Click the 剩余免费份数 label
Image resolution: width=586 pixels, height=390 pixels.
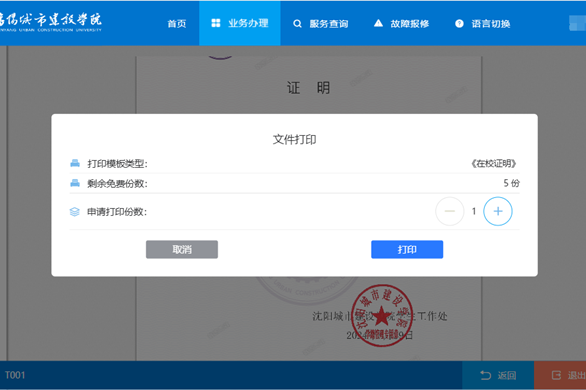[117, 183]
